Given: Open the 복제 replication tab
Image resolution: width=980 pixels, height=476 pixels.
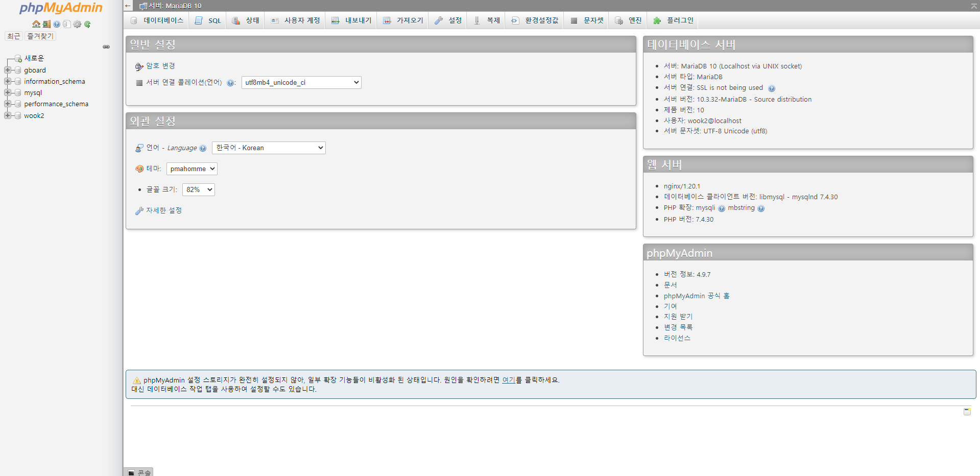Looking at the screenshot, I should click(487, 20).
